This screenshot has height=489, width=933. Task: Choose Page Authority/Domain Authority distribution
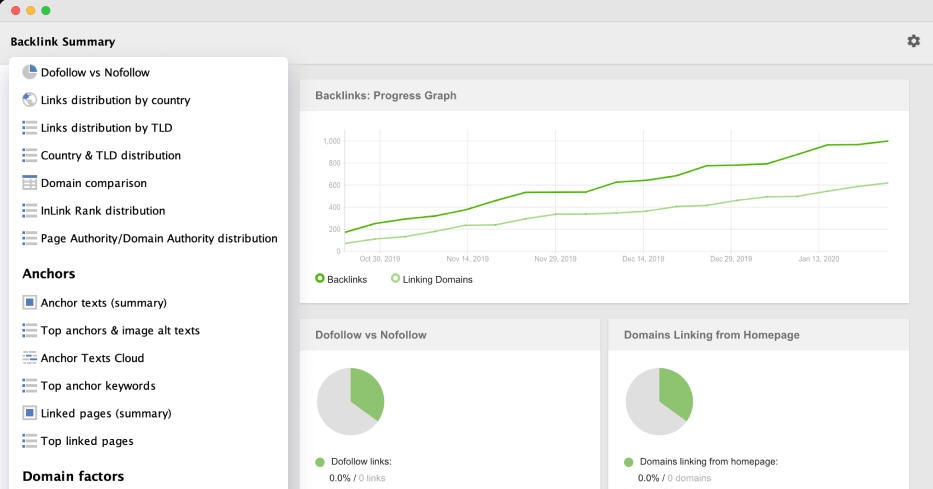point(158,239)
